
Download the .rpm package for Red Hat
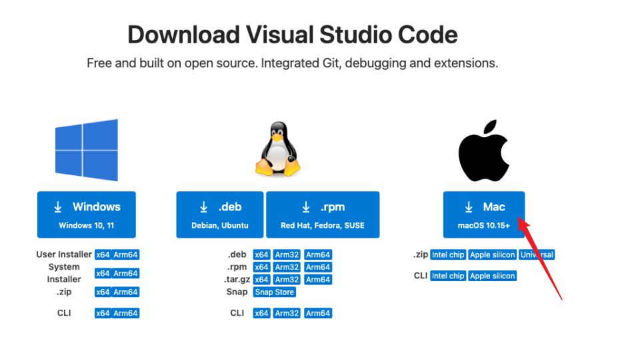coord(322,214)
